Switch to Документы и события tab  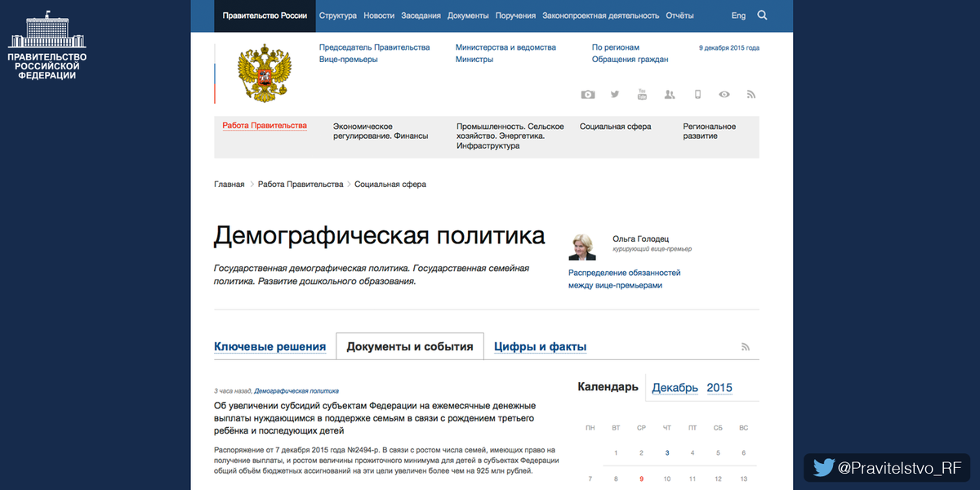pos(410,347)
